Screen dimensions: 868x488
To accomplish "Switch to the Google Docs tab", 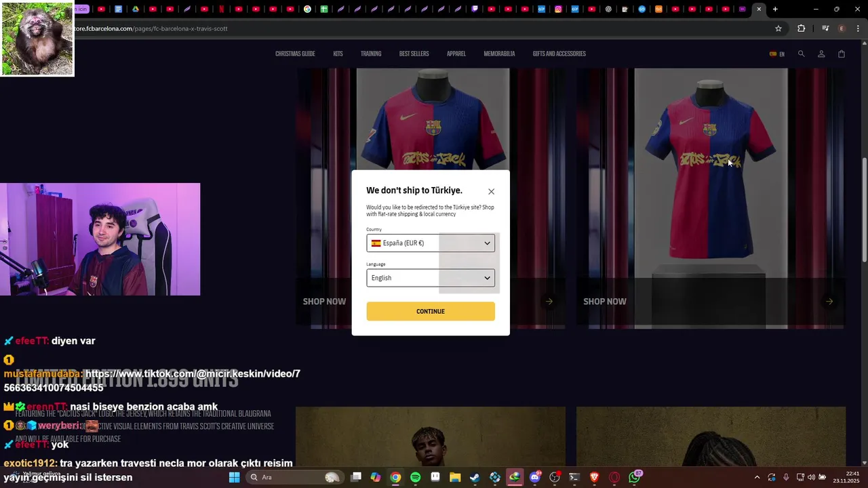I will 118,9.
